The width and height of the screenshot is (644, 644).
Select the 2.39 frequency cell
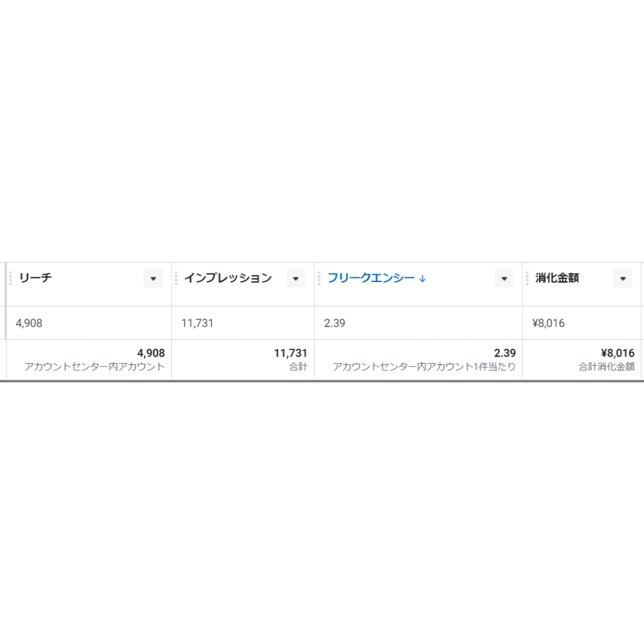[419, 323]
